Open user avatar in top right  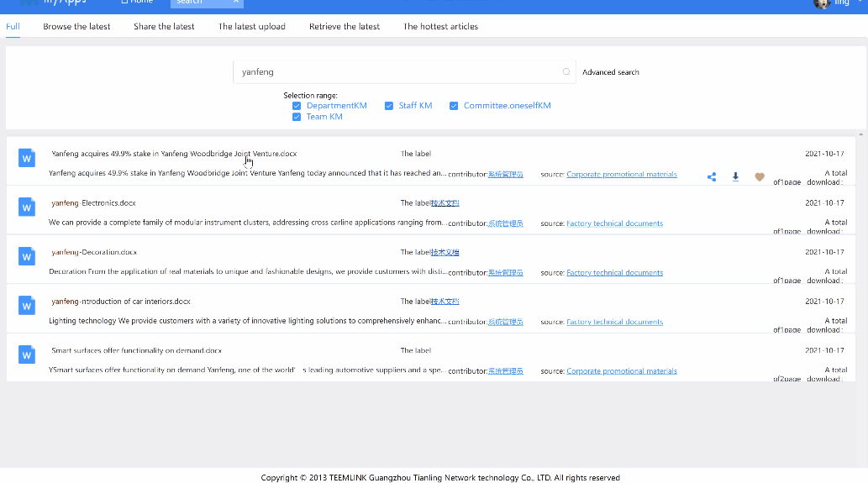[x=822, y=3]
